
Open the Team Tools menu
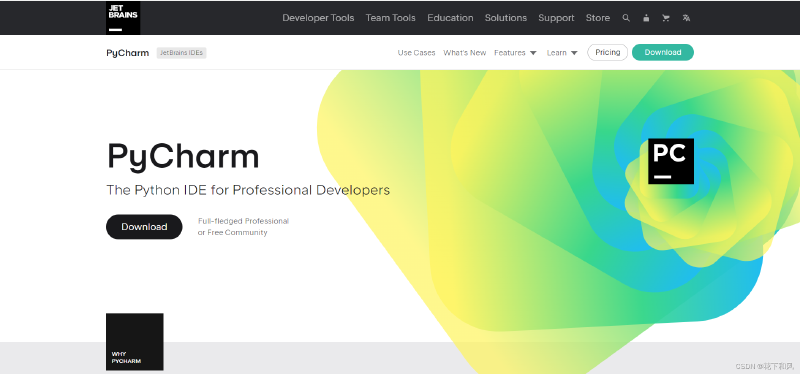tap(390, 18)
